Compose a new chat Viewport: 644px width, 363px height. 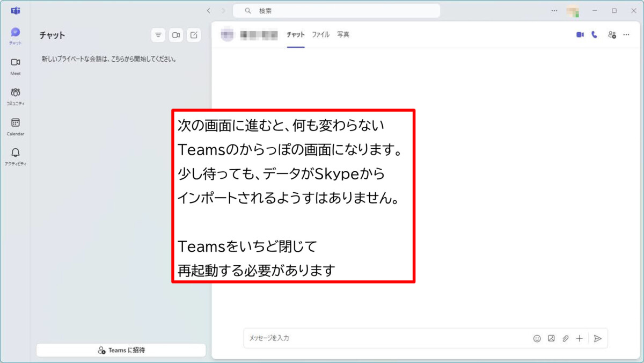click(x=194, y=35)
